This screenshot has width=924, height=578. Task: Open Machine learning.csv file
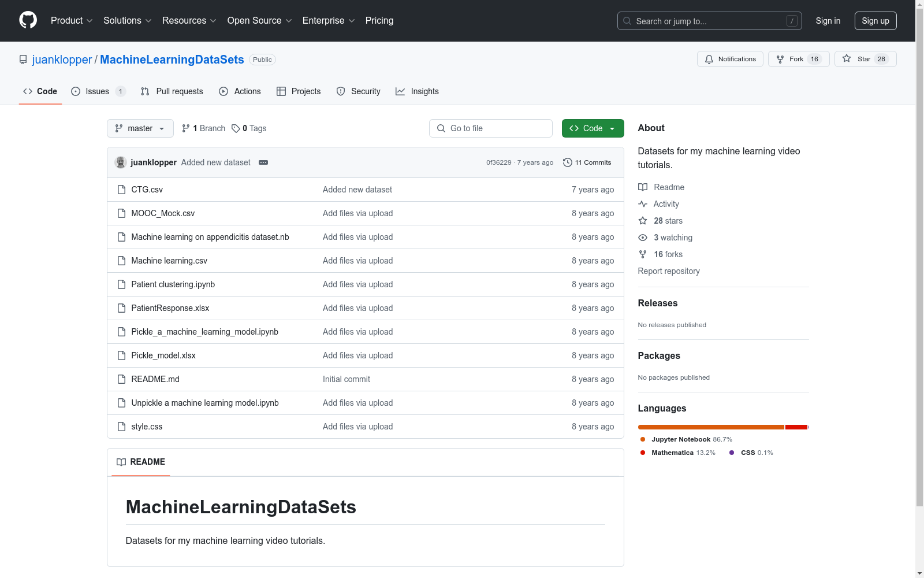(169, 261)
